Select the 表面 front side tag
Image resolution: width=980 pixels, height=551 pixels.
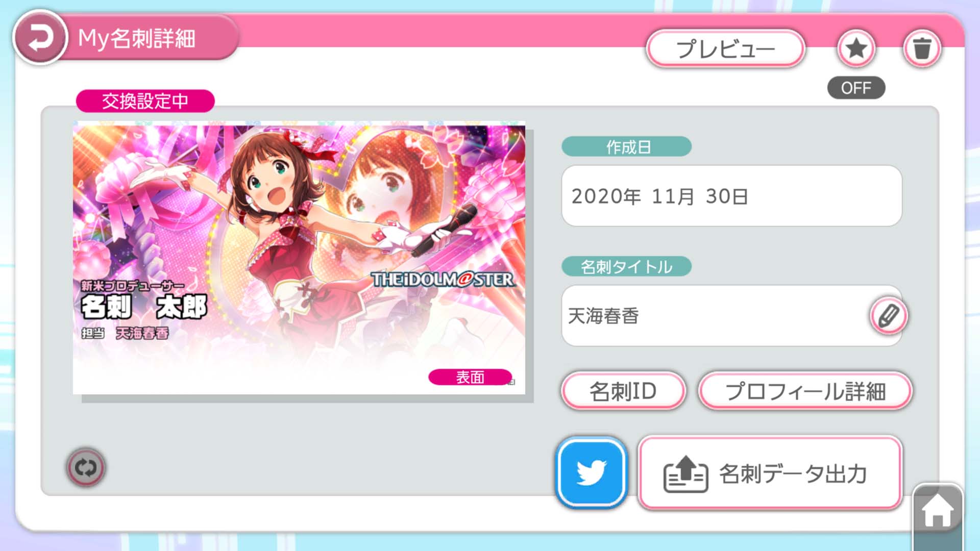click(x=470, y=377)
